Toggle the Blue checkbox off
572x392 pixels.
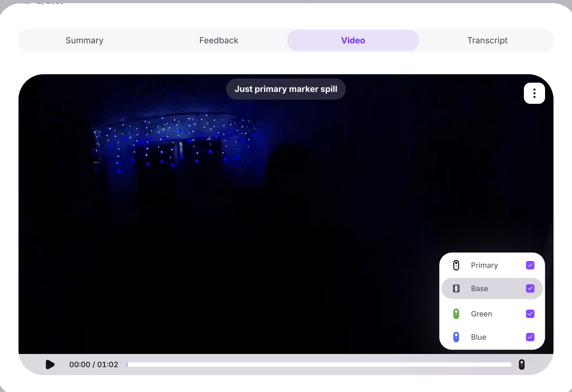click(x=530, y=337)
